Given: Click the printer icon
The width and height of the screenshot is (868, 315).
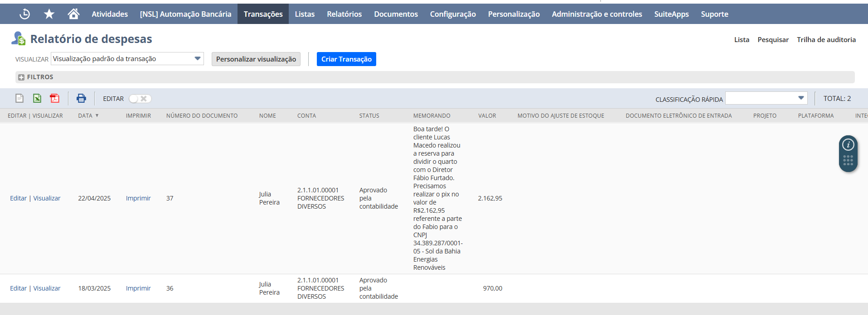Looking at the screenshot, I should point(81,98).
